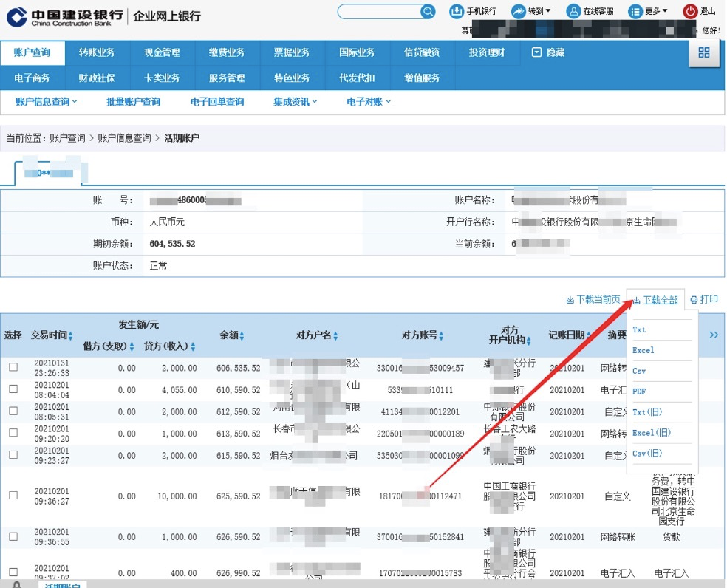Choose Txt(旧) download format
The height and width of the screenshot is (588, 727).
[647, 411]
